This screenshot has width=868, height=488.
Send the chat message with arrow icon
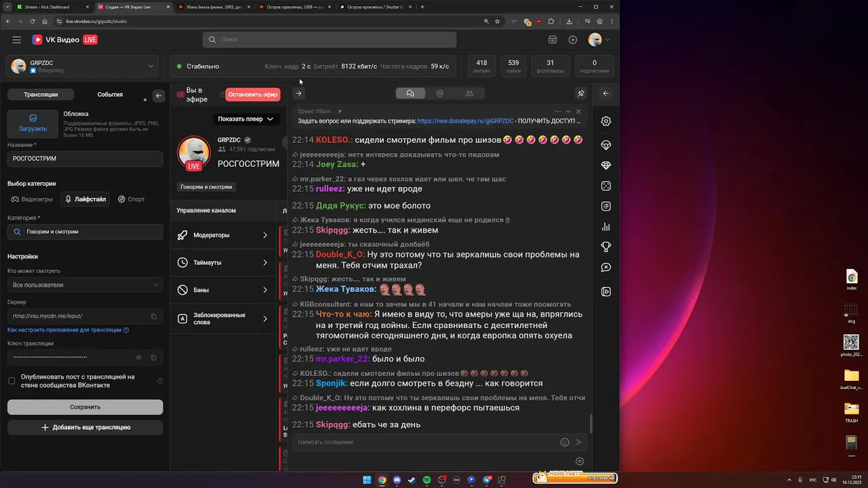tap(579, 442)
